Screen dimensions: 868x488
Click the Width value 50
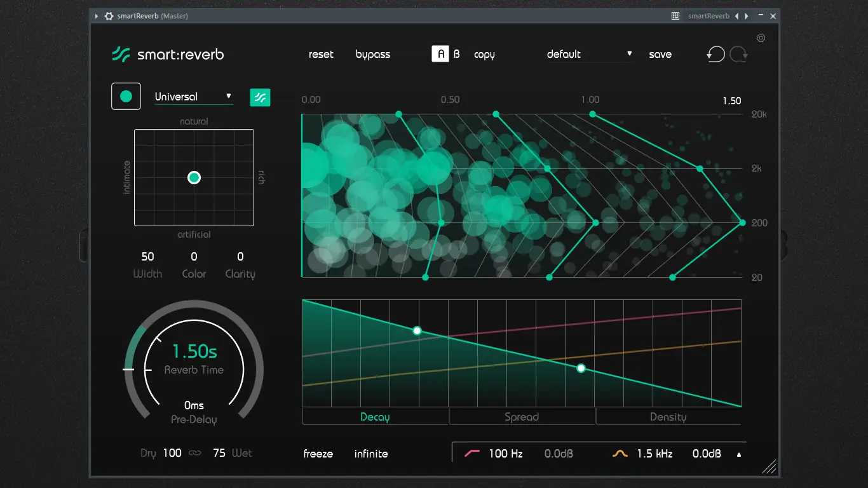(147, 257)
